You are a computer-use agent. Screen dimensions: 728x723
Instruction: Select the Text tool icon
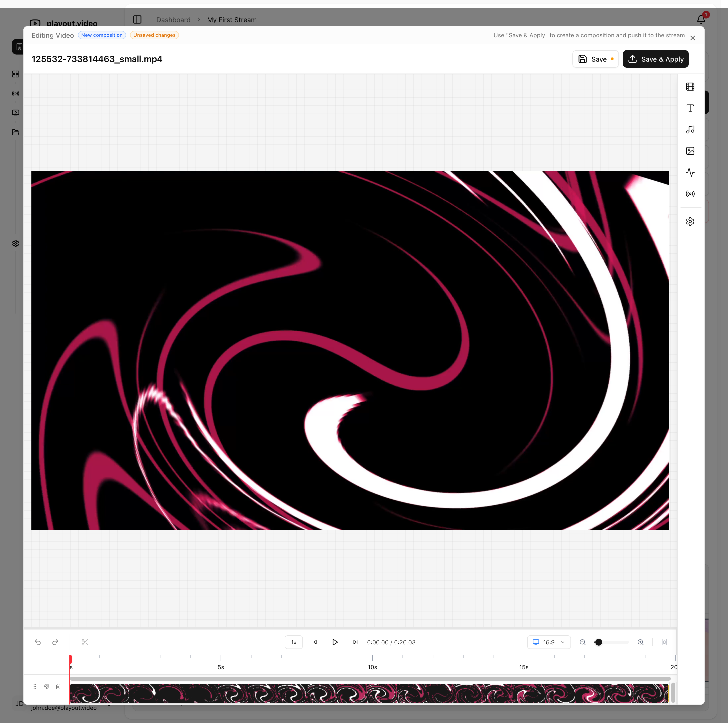(690, 108)
